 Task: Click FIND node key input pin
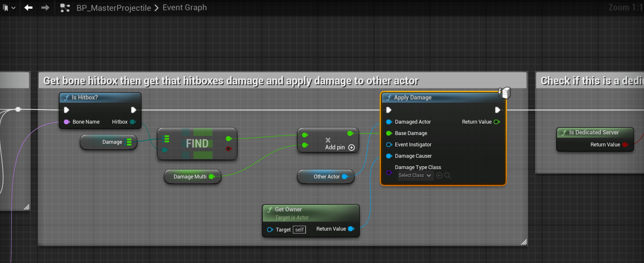165,150
